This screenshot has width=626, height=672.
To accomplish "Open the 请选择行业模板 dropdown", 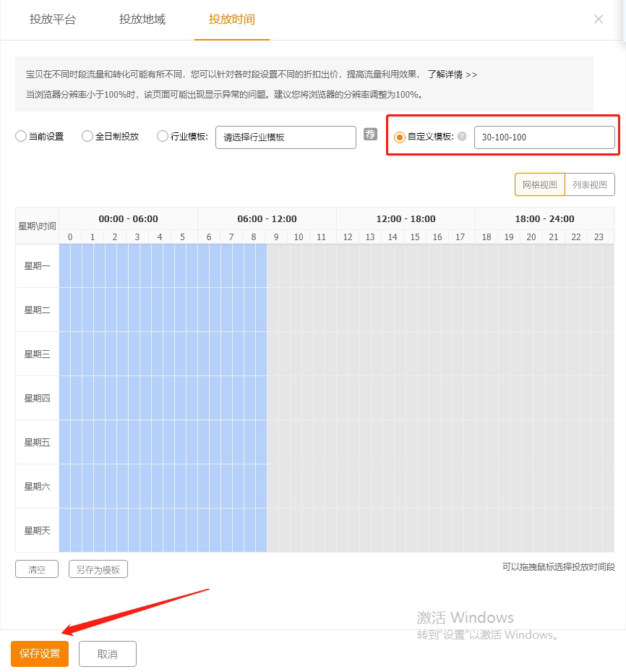I will pos(286,137).
